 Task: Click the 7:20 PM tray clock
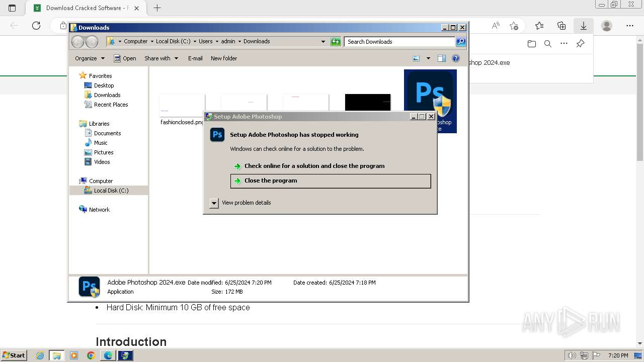(x=618, y=355)
